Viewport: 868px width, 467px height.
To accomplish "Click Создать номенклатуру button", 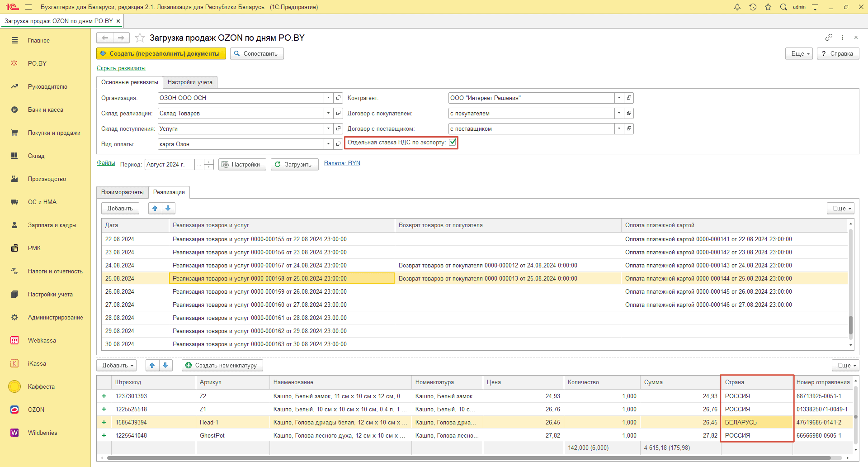I will (222, 365).
